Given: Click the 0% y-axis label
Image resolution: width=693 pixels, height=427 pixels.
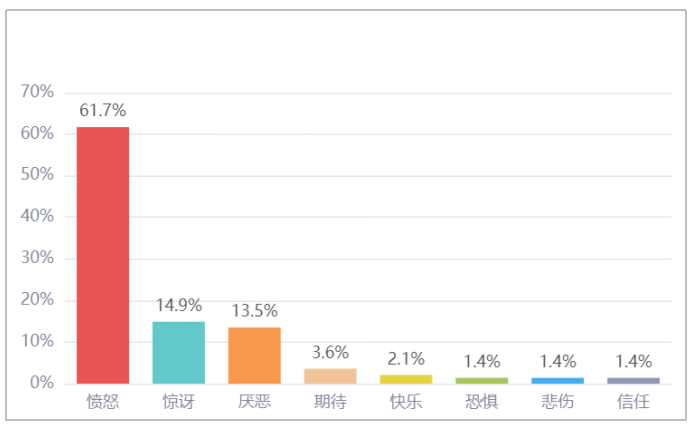Looking at the screenshot, I should [42, 382].
